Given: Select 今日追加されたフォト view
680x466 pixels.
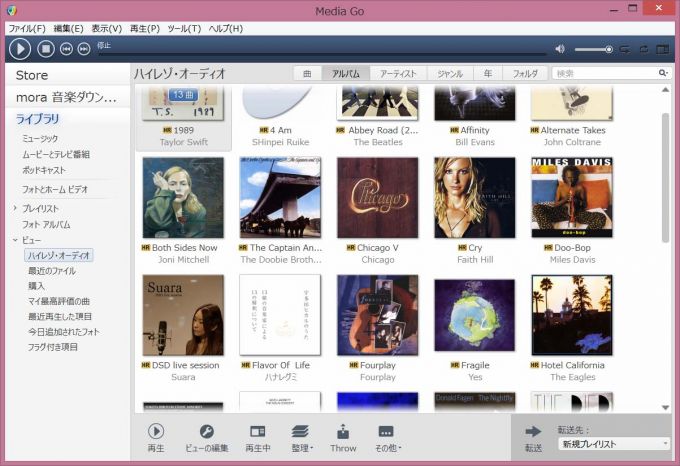Looking at the screenshot, I should 64,332.
